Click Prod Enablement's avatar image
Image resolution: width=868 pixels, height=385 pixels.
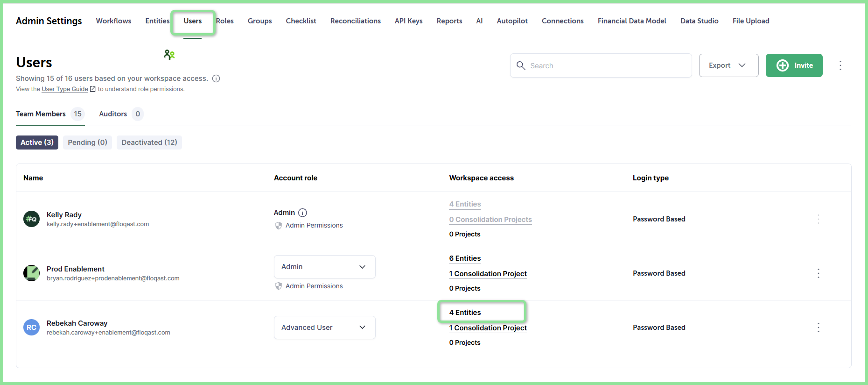[31, 273]
